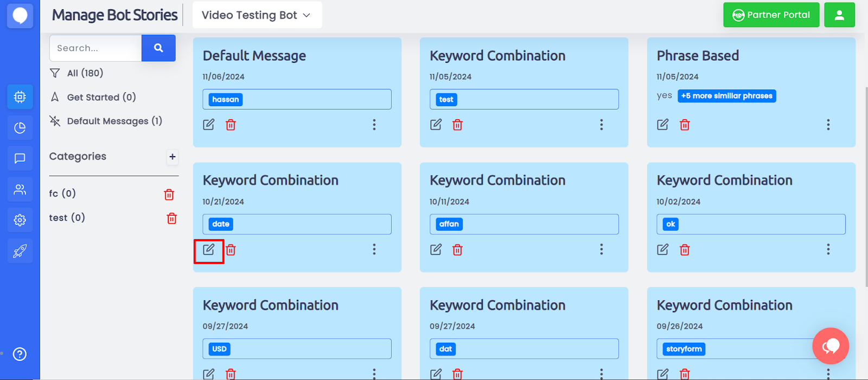868x380 pixels.
Task: Open the Video Testing Bot dropdown
Action: pos(257,15)
